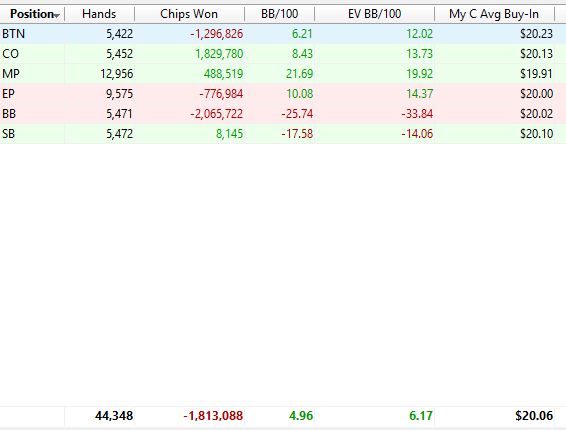This screenshot has width=566, height=430.
Task: Click the BB/100 value 8.43
Action: pyautogui.click(x=302, y=54)
